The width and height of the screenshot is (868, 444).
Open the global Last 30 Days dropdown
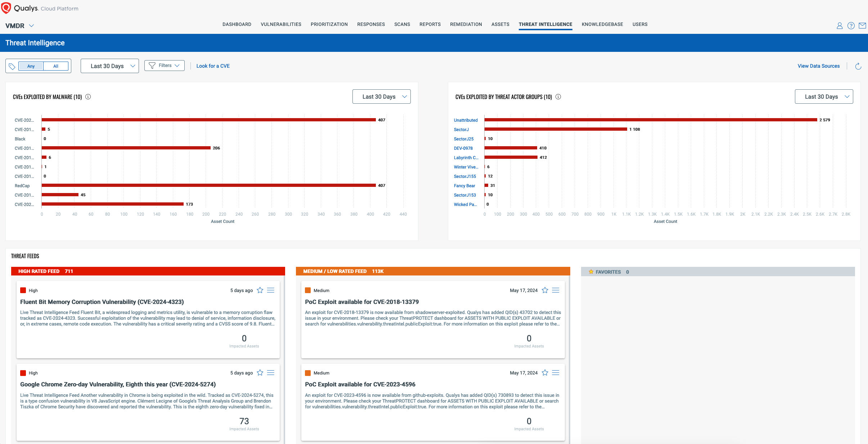pos(109,66)
